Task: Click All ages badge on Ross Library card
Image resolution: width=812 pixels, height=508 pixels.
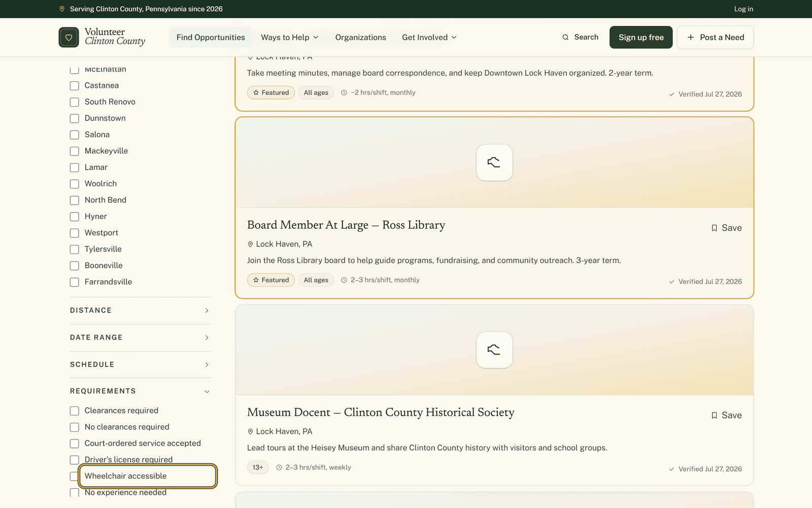Action: pos(316,280)
